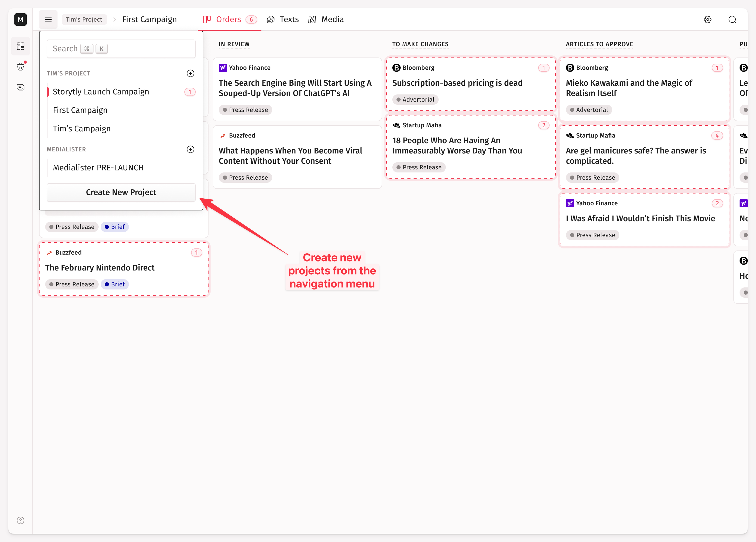
Task: Click the search magnifier icon top right
Action: tap(732, 19)
